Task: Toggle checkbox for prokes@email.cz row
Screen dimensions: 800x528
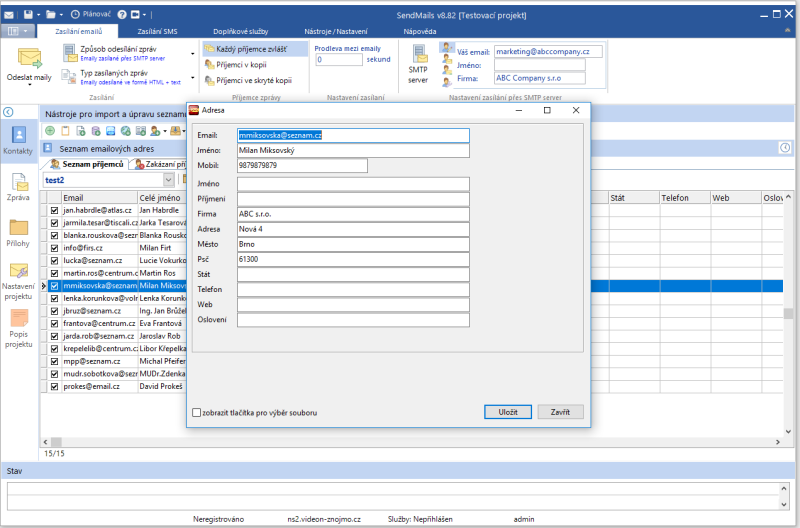Action: tap(55, 385)
